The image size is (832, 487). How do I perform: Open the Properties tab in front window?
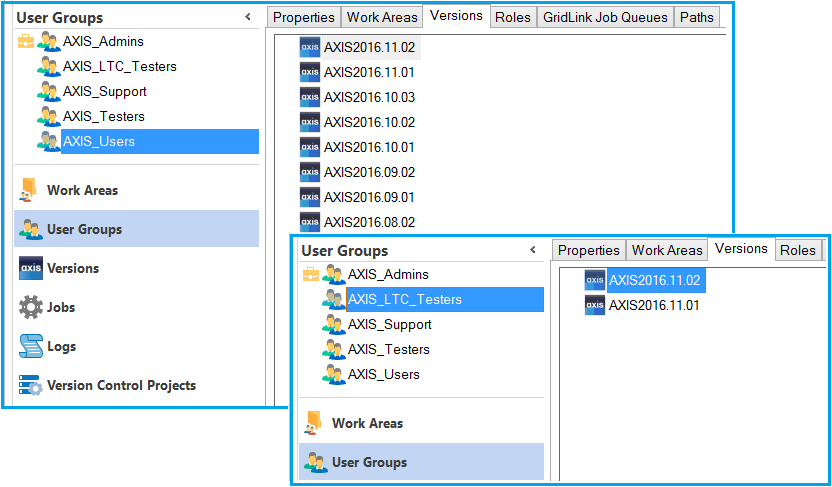(x=588, y=250)
